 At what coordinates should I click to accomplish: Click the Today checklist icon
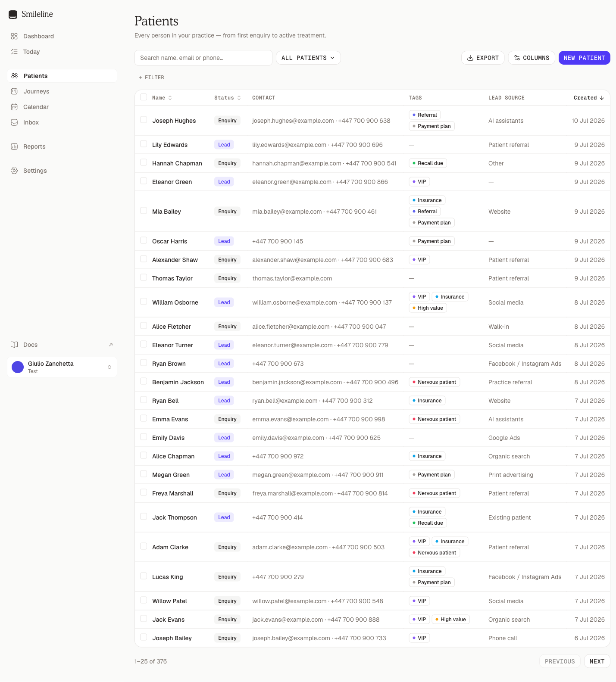[14, 52]
